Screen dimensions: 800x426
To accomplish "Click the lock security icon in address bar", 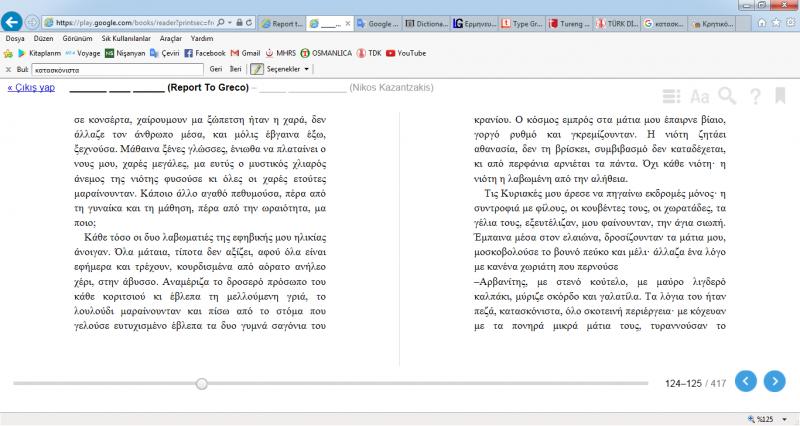I will point(239,23).
